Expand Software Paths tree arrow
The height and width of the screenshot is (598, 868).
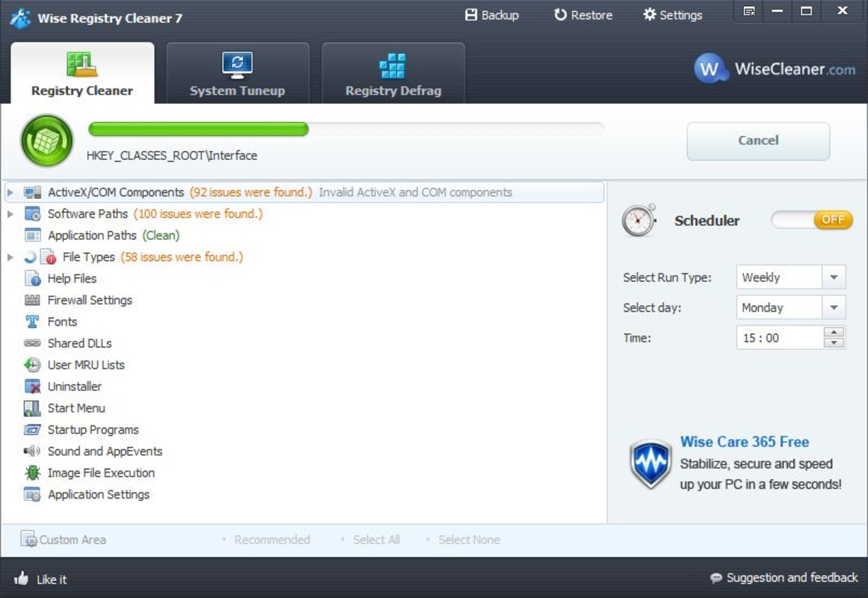click(x=10, y=214)
